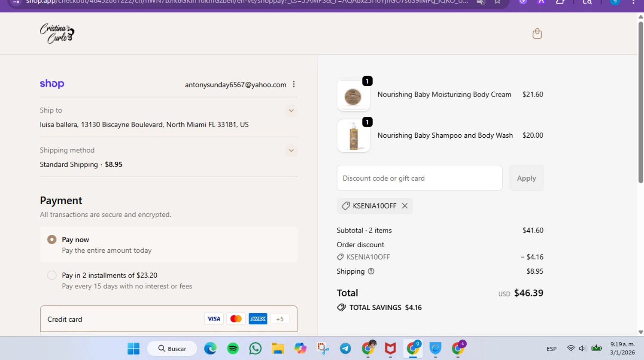Image resolution: width=644 pixels, height=360 pixels.
Task: Show the +5 more payment methods
Action: tap(280, 319)
